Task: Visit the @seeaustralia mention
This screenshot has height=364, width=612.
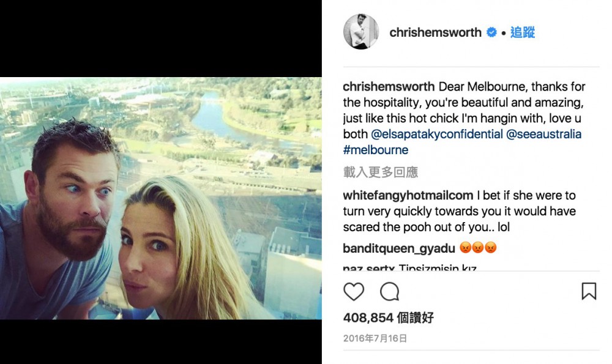Action: click(x=543, y=134)
